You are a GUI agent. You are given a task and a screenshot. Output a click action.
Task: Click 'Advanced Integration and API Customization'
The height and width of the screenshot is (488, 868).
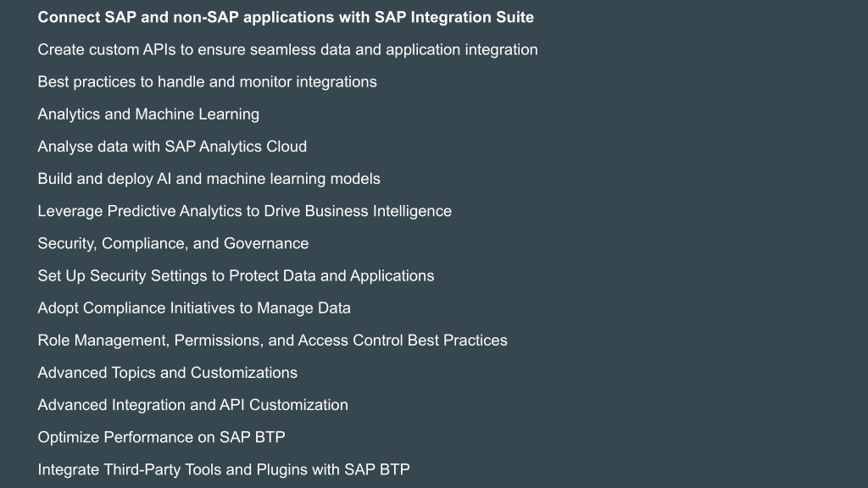[192, 405]
